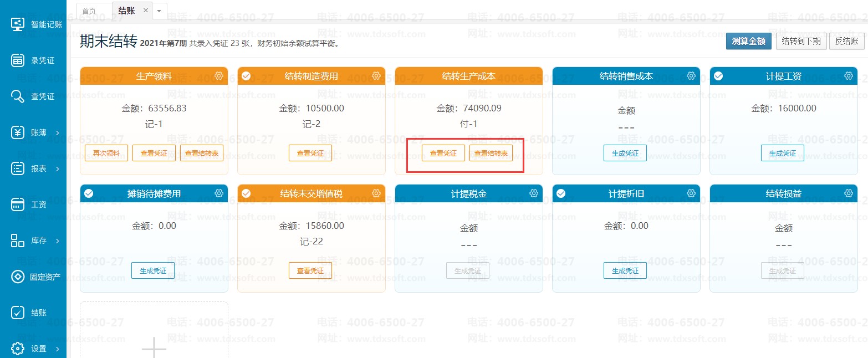Open gear settings on 结转损益 card
This screenshot has width=868, height=358.
[x=849, y=193]
